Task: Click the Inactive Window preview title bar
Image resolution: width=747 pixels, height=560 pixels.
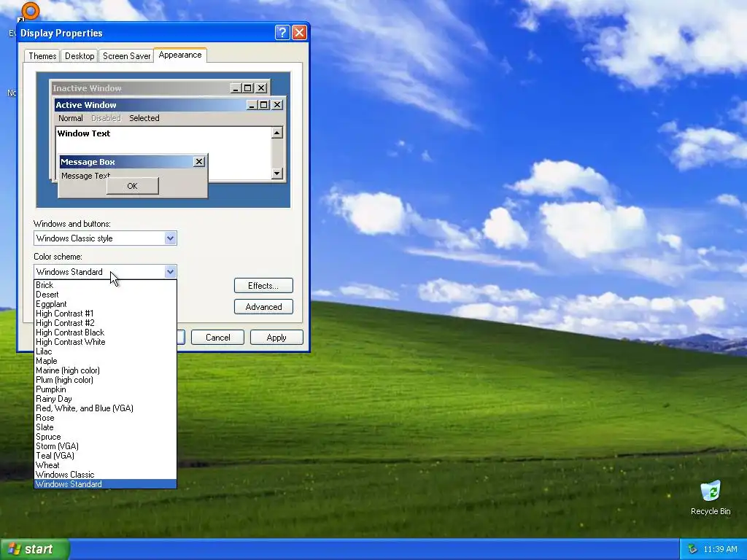Action: click(160, 88)
